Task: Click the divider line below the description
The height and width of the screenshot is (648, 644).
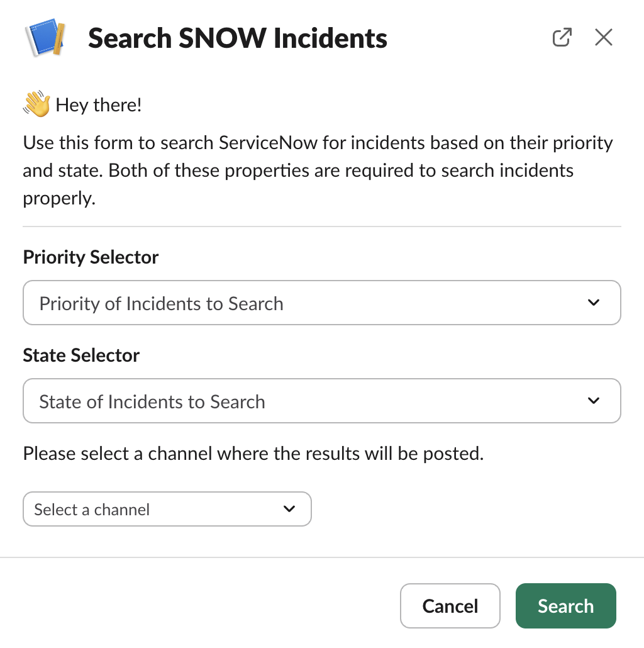Action: click(x=322, y=226)
